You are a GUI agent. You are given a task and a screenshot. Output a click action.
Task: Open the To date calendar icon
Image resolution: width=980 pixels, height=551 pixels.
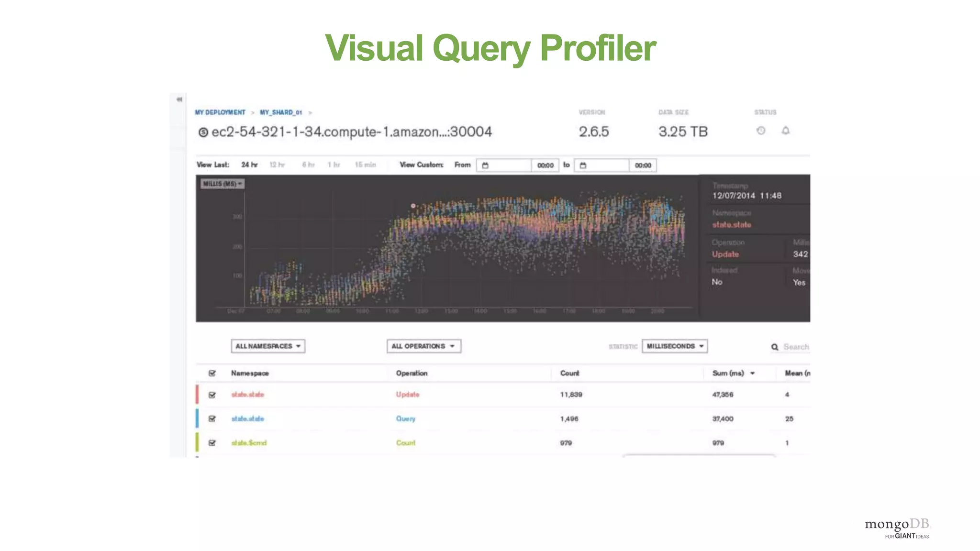coord(583,165)
